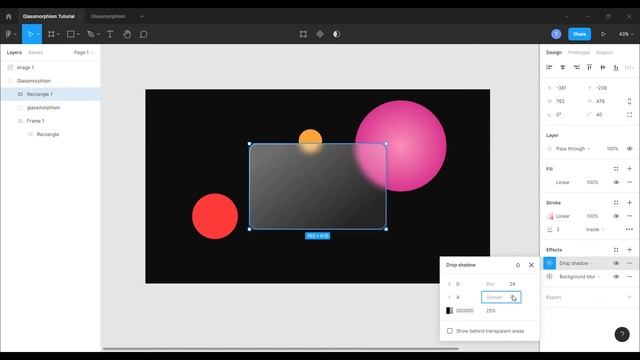The image size is (640, 360).
Task: Click the Edit object icon in toolbar
Action: pos(303,34)
